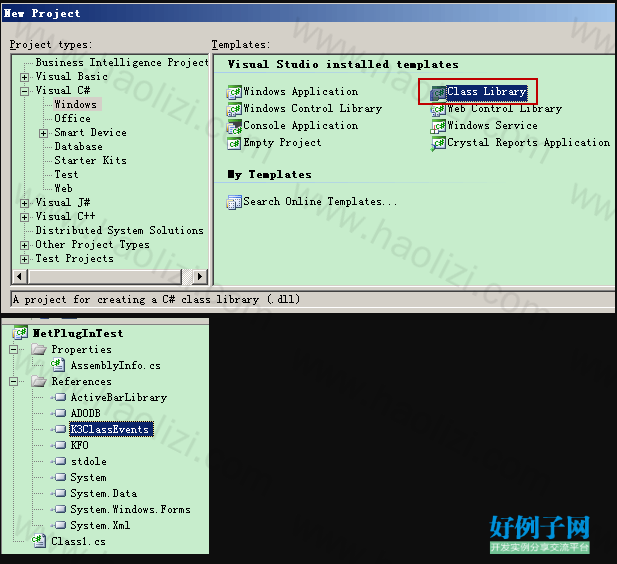617x564 pixels.
Task: Select Database under Visual C#
Action: coord(78,146)
